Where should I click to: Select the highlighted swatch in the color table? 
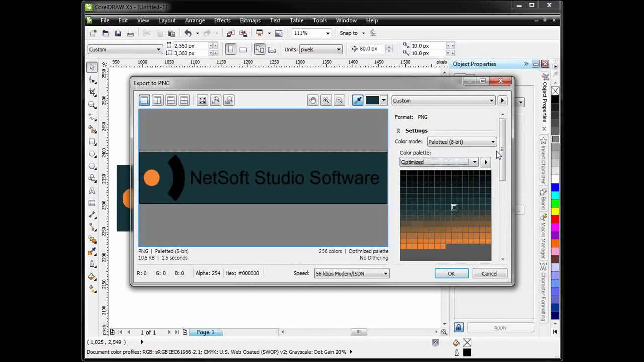pos(454,207)
